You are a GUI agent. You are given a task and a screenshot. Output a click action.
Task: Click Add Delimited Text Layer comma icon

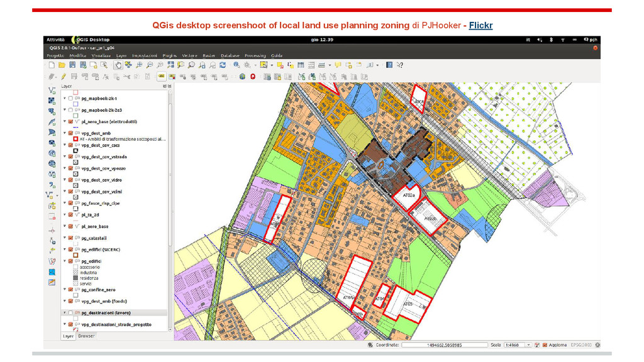pos(52,185)
